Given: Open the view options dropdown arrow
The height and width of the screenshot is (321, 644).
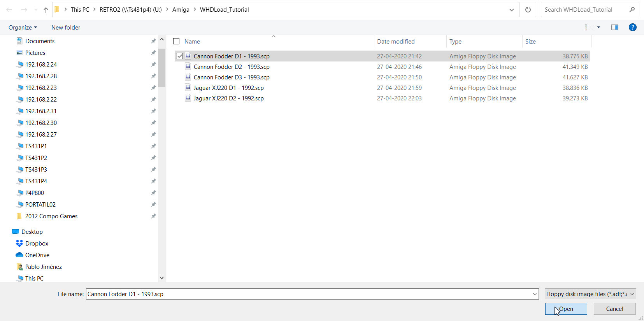Looking at the screenshot, I should point(598,27).
